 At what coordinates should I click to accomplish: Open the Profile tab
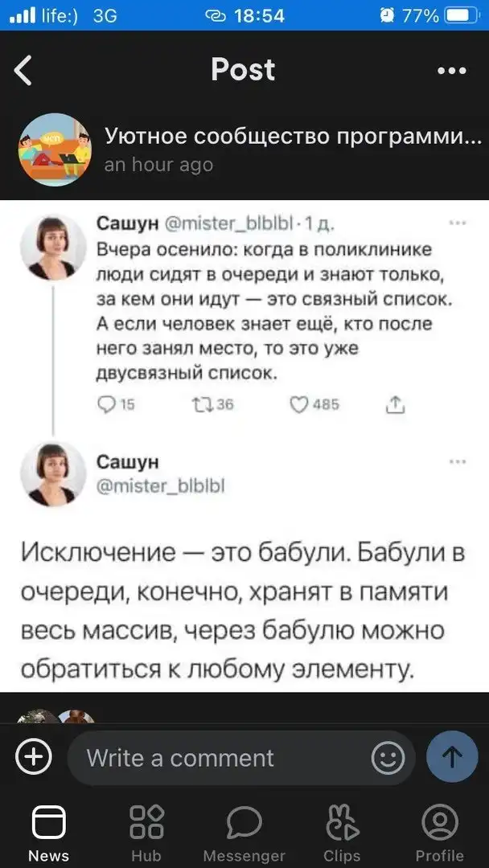point(439,834)
